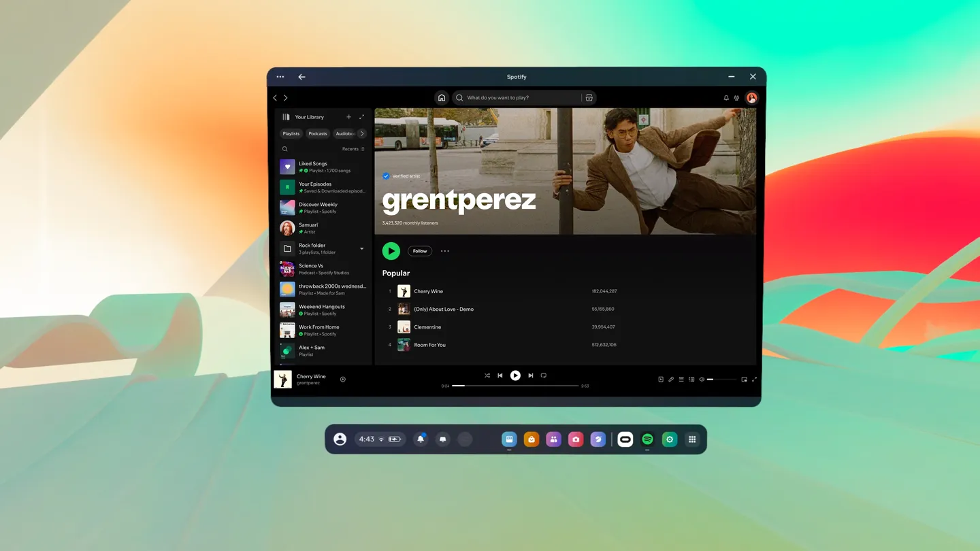Skip to the next track
The height and width of the screenshot is (551, 980).
click(531, 375)
